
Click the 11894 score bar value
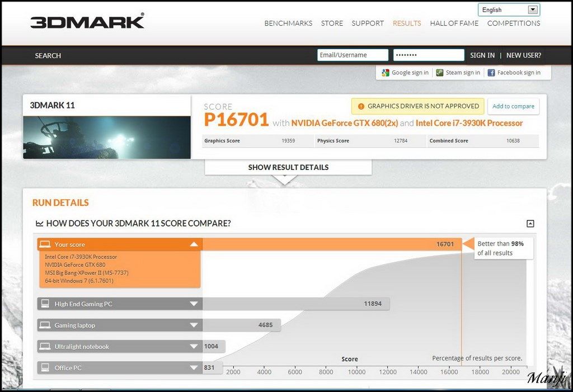373,304
